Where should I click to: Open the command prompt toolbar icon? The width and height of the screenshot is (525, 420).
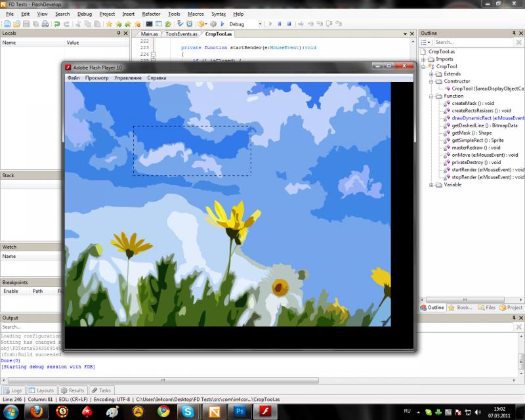pyautogui.click(x=150, y=24)
